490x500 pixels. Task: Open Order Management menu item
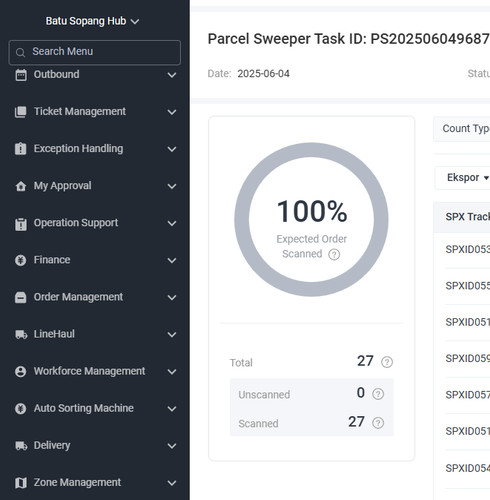click(x=95, y=297)
